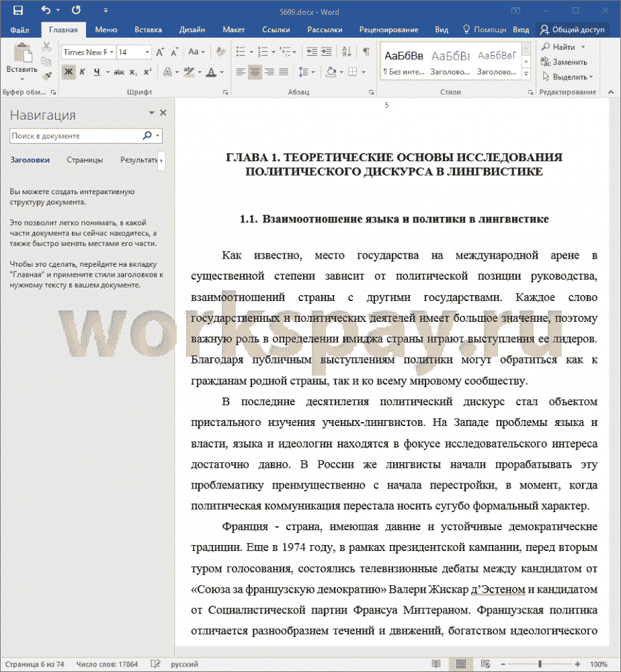
Task: Close the Навигация pane
Action: [163, 113]
